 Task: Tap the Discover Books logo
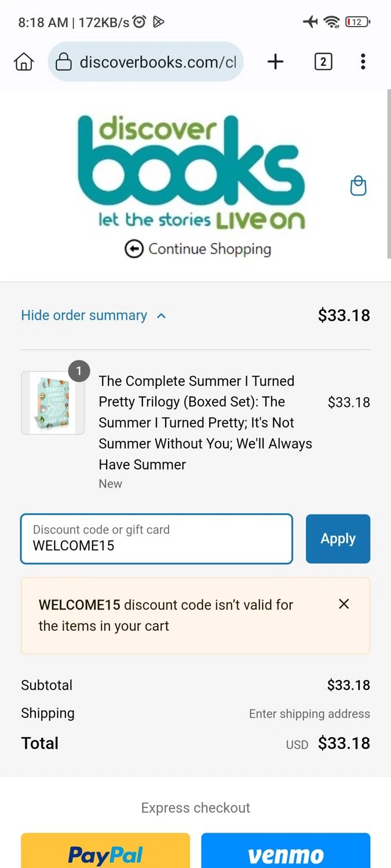[x=192, y=171]
